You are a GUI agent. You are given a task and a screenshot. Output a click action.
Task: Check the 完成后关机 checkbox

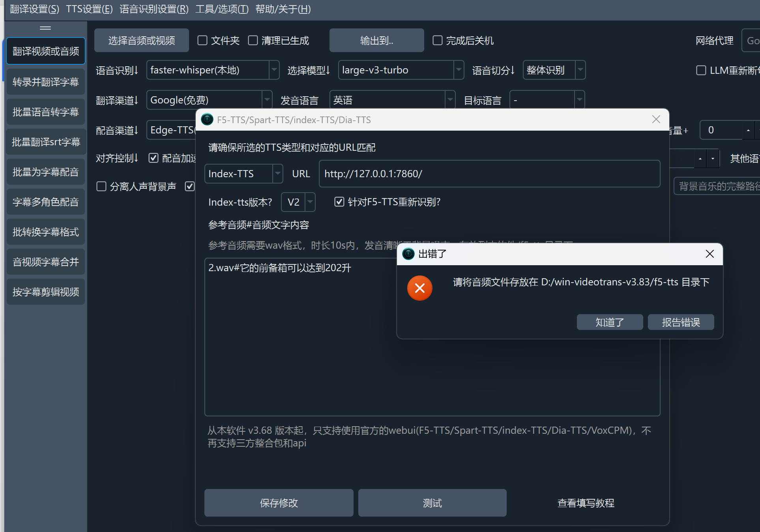click(437, 40)
